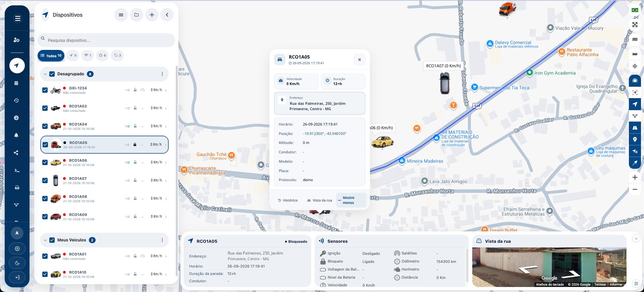Image resolution: width=644 pixels, height=292 pixels.
Task: Open the list menu icon beside Dispositivos
Action: [x=121, y=15]
